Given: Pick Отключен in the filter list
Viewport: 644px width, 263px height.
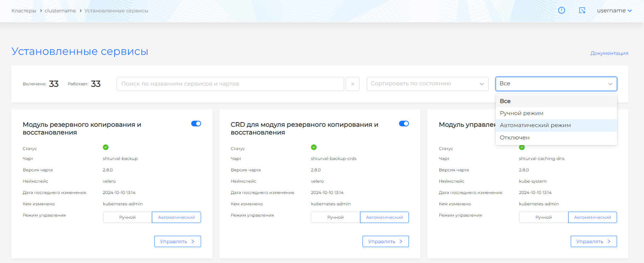Looking at the screenshot, I should [514, 138].
